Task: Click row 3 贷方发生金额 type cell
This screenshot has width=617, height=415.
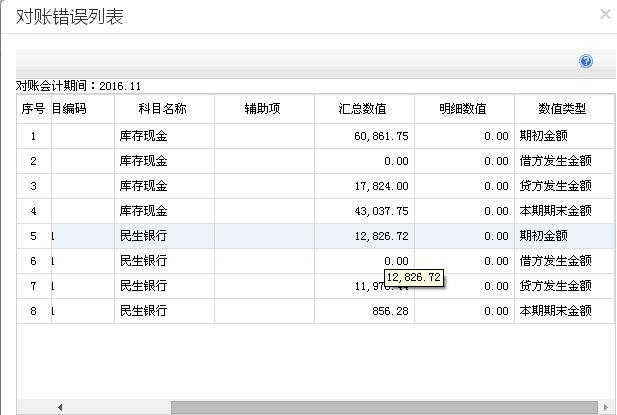Action: pyautogui.click(x=564, y=186)
